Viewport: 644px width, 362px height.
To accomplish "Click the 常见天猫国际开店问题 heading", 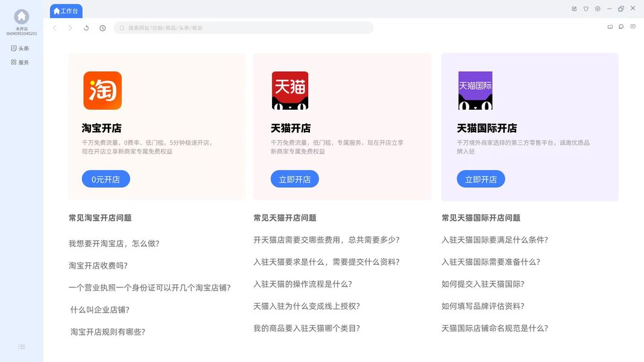I will (x=481, y=218).
